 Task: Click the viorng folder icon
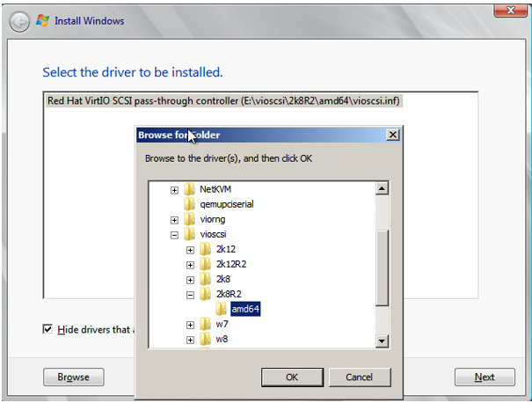pos(189,219)
